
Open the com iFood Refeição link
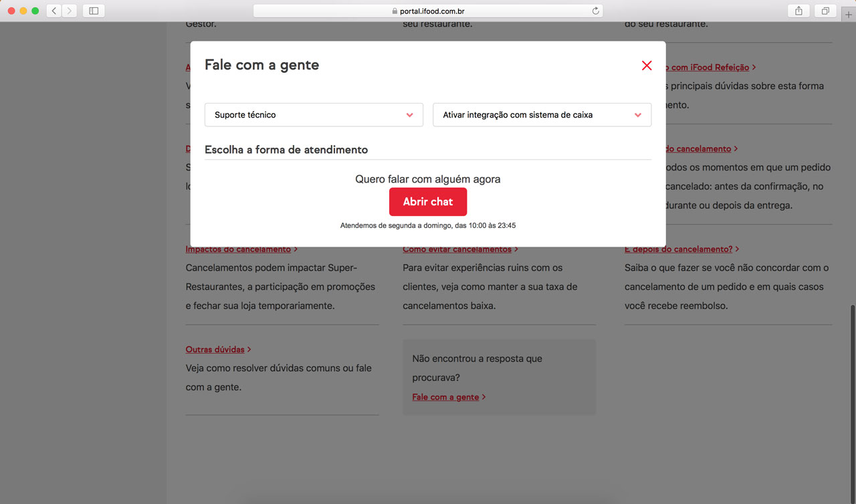[x=711, y=68]
